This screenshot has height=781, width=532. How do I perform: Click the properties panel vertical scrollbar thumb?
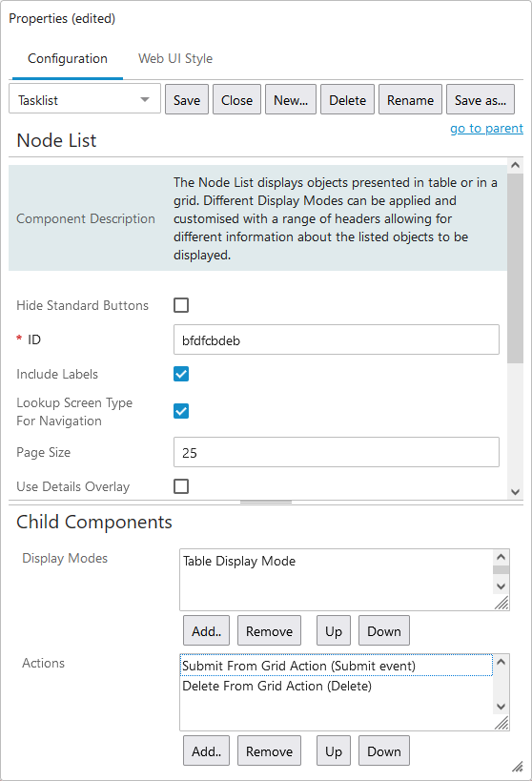tap(516, 268)
